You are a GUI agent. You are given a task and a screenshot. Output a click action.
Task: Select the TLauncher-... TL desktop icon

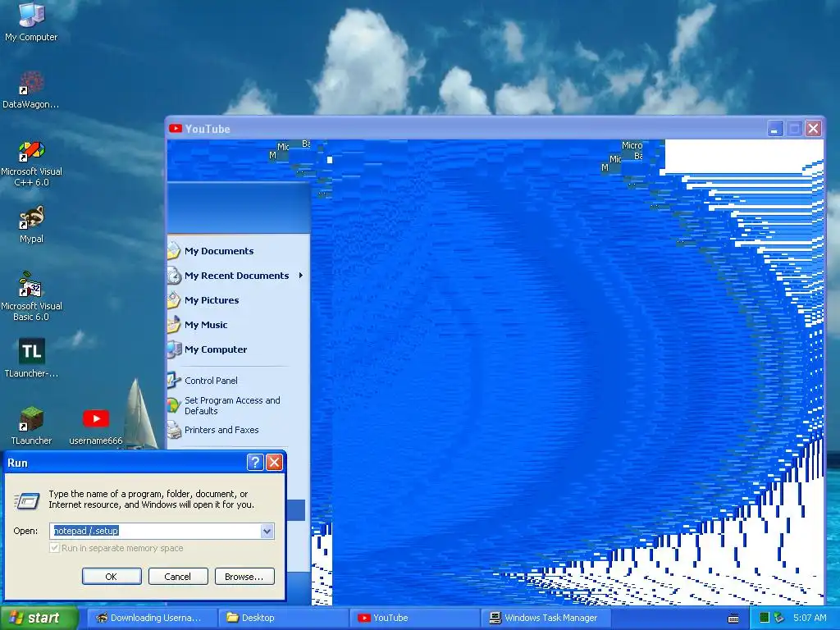31,358
